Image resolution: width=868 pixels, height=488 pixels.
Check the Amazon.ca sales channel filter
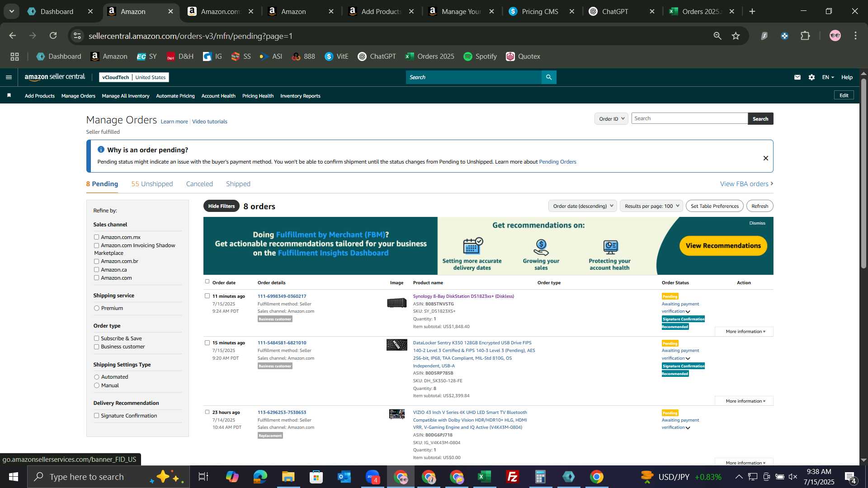96,270
